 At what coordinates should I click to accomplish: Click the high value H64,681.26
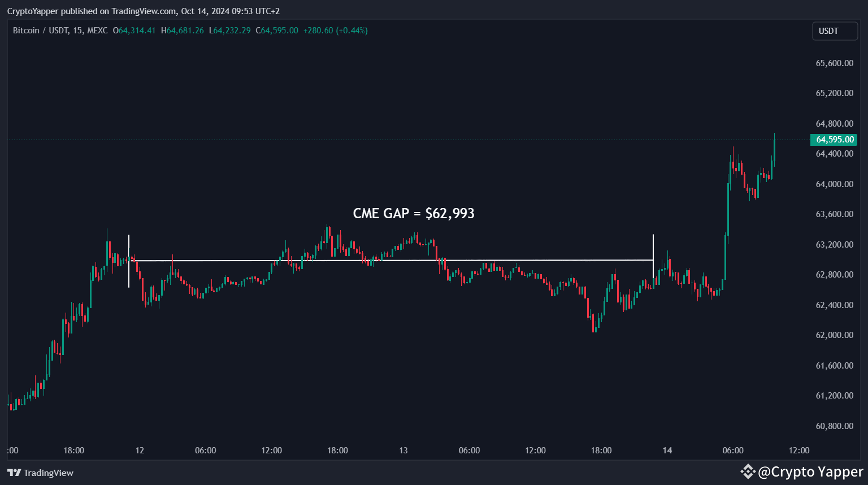tap(183, 31)
